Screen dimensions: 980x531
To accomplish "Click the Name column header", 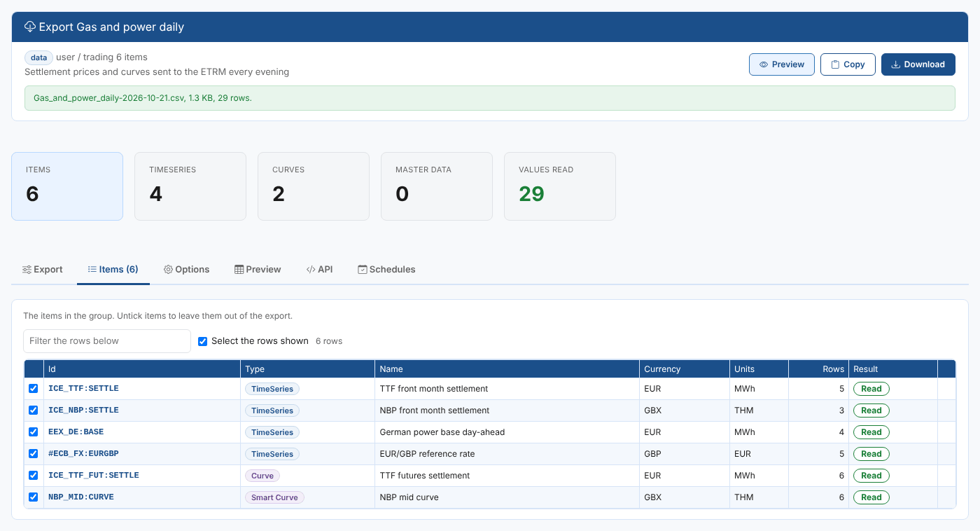I will 507,369.
